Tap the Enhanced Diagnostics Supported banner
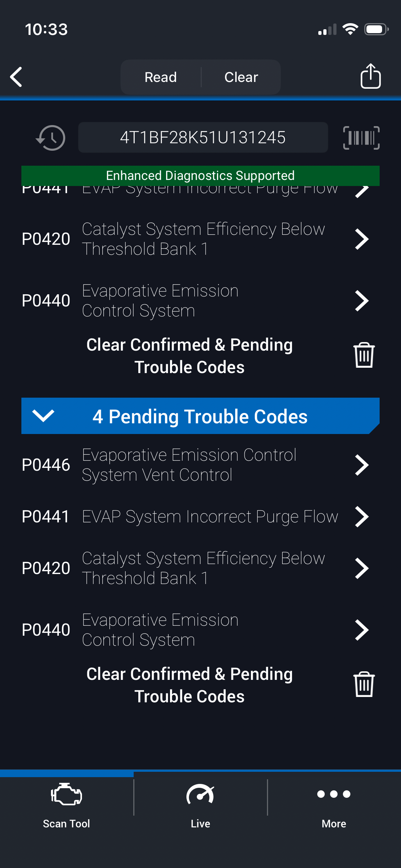 [200, 175]
